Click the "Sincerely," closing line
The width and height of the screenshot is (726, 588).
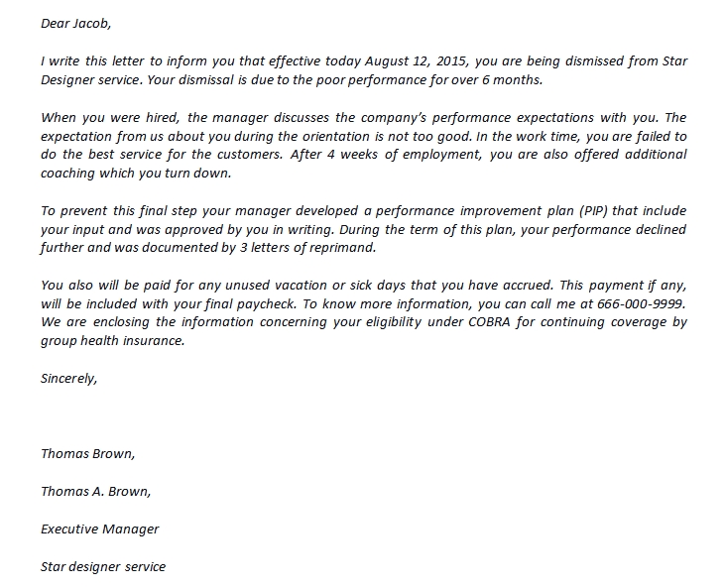click(69, 378)
